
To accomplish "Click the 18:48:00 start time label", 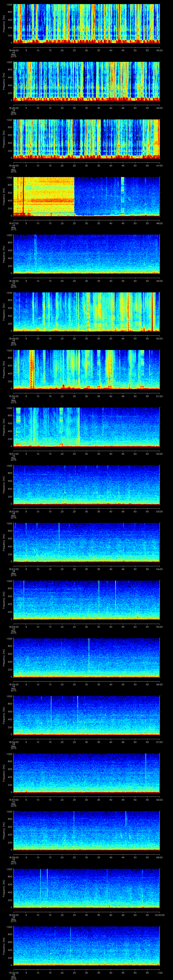I will pyautogui.click(x=14, y=281).
